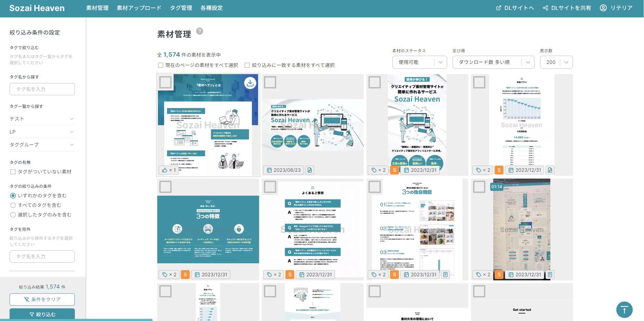Tick checkbox on よくあるご質問 card
Viewport: 644px width, 321px height.
[x=270, y=187]
